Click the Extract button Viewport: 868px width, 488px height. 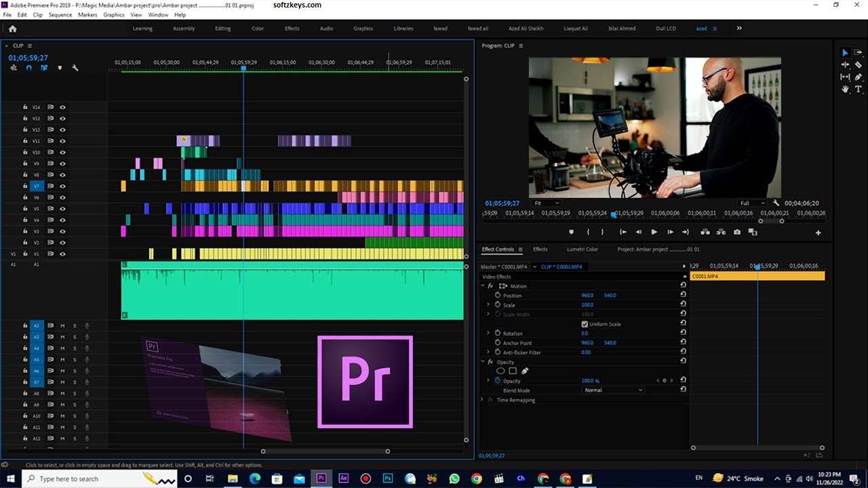[721, 232]
